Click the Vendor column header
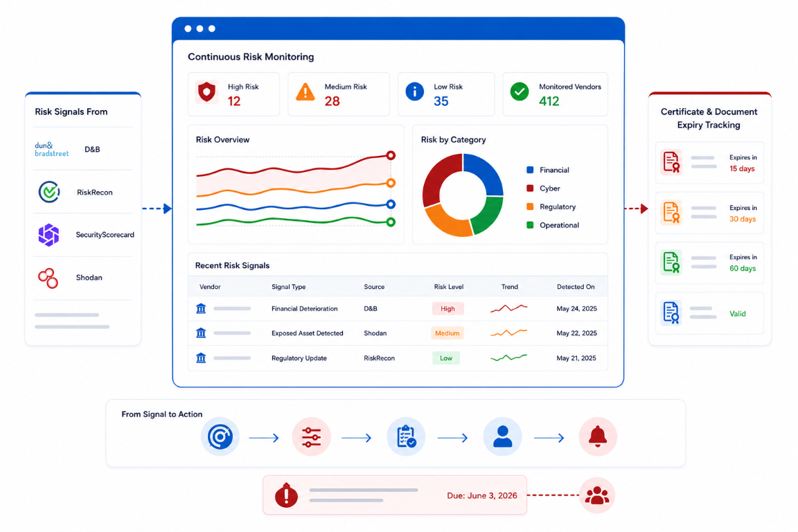This screenshot has width=798, height=532. (210, 287)
